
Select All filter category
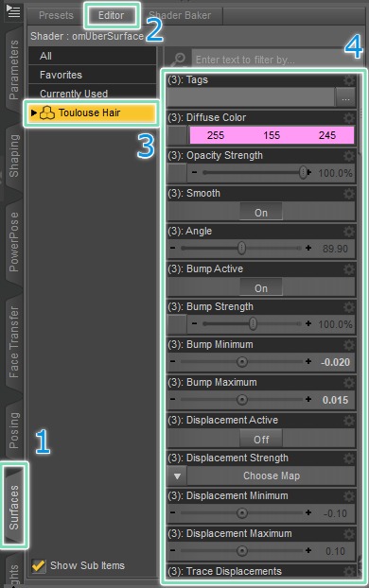pos(93,56)
